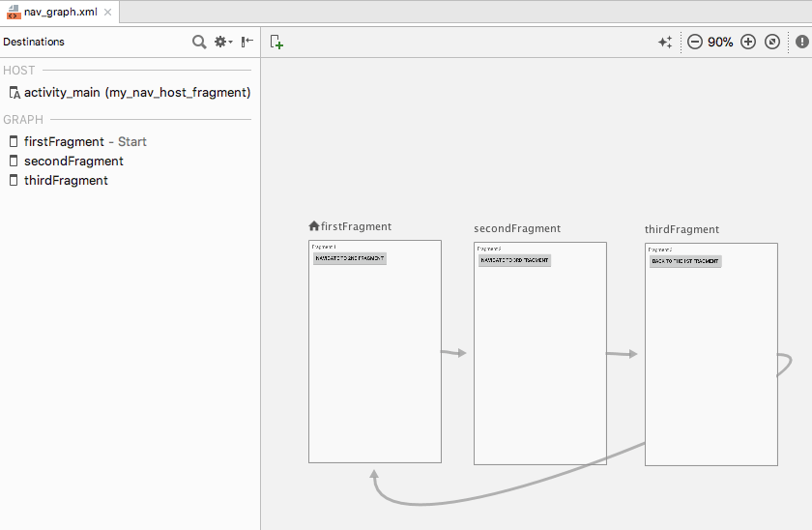812x530 pixels.
Task: Close the nav_graph.xml tab
Action: [107, 12]
